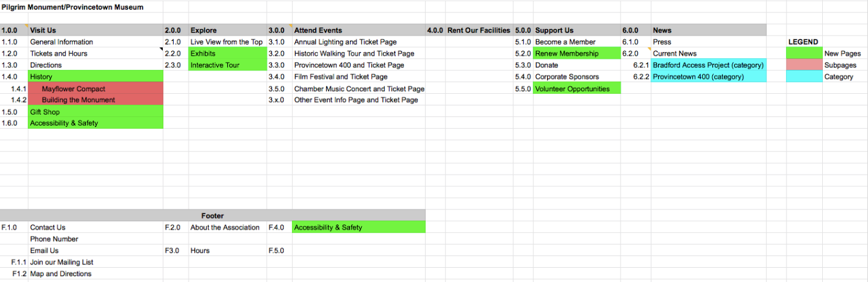Image resolution: width=868 pixels, height=282 pixels.
Task: Select the green legend color swatch
Action: (x=804, y=54)
